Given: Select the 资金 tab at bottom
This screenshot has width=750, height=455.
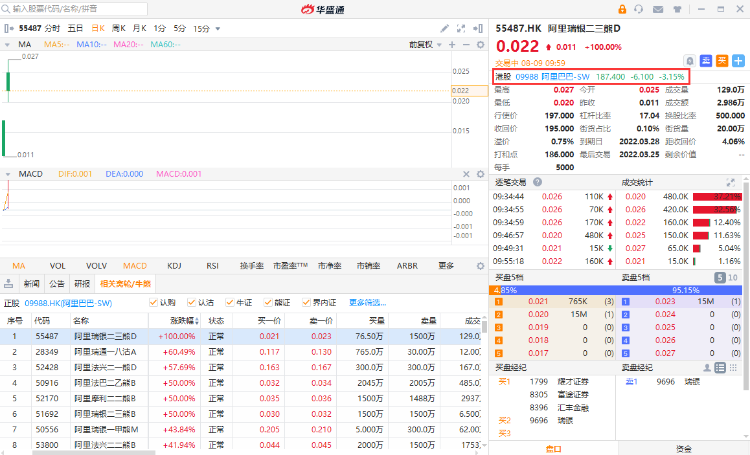Looking at the screenshot, I should tap(683, 449).
